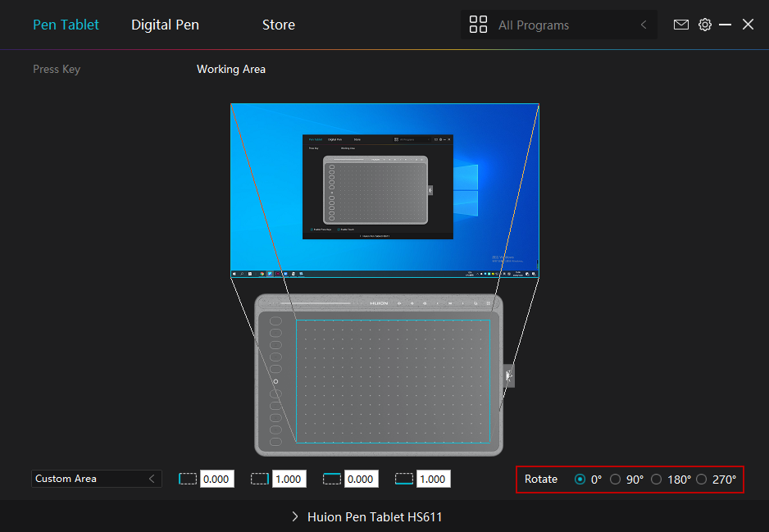This screenshot has width=769, height=532.
Task: Click the left-edge value field showing 0.000
Action: [x=216, y=479]
